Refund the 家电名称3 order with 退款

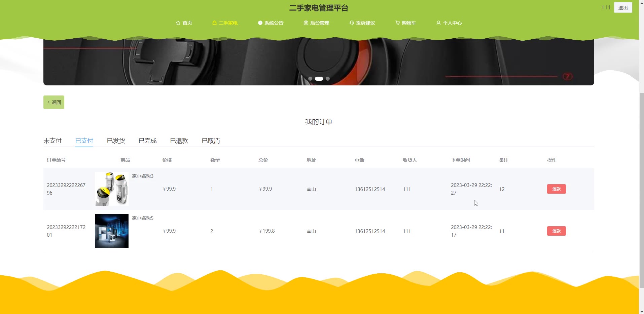[556, 189]
